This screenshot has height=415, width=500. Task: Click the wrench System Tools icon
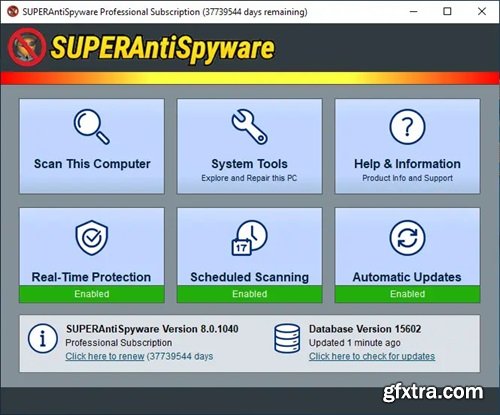click(x=249, y=127)
